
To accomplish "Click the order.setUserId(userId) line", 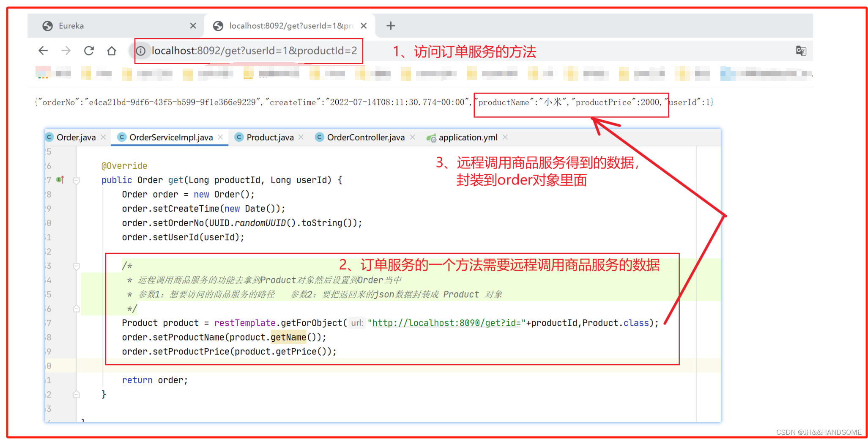I will (183, 237).
